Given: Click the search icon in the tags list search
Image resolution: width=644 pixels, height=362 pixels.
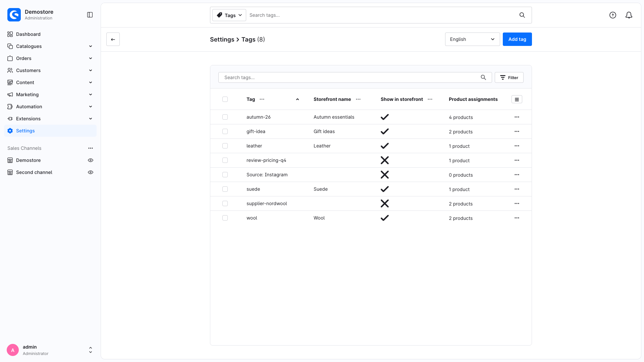Looking at the screenshot, I should [483, 77].
